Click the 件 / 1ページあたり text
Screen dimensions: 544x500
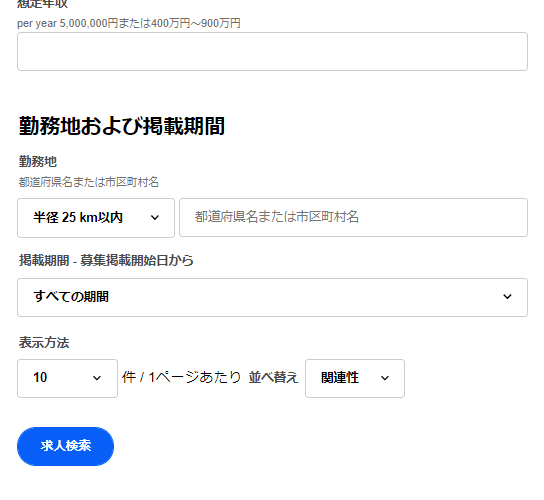click(181, 378)
